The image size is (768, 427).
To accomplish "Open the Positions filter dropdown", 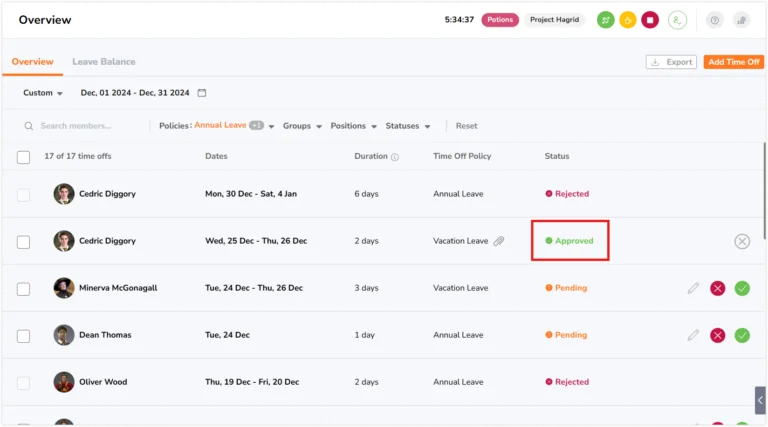I will coord(353,126).
